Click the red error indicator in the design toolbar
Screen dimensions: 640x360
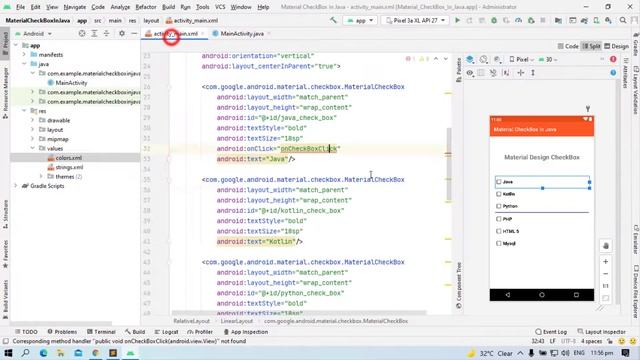pyautogui.click(x=613, y=60)
